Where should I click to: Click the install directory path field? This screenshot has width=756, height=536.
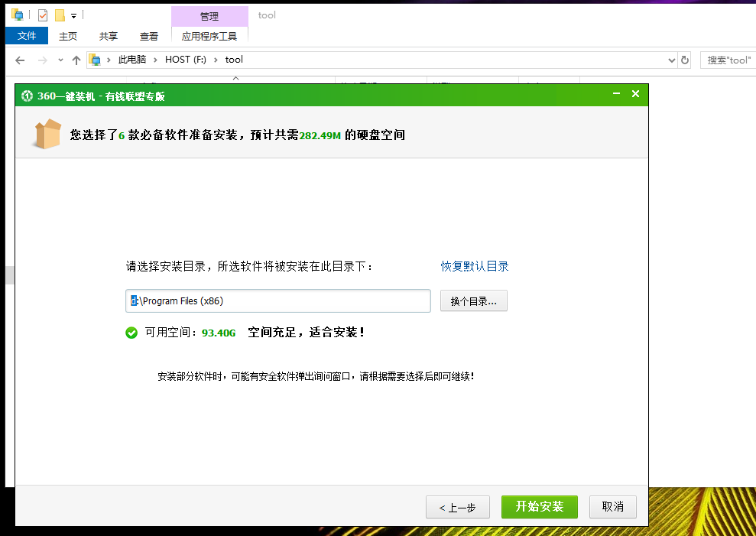(x=278, y=301)
